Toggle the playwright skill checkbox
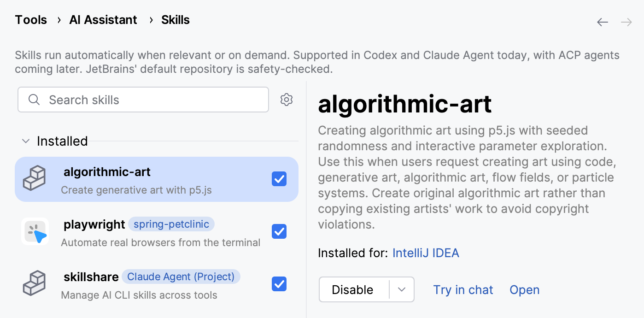Viewport: 644px width, 318px height. (x=279, y=231)
